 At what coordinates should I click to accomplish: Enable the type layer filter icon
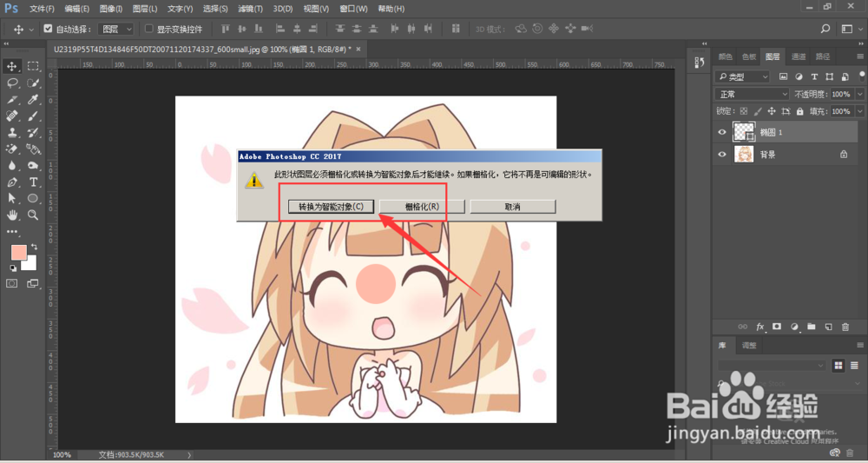[814, 76]
